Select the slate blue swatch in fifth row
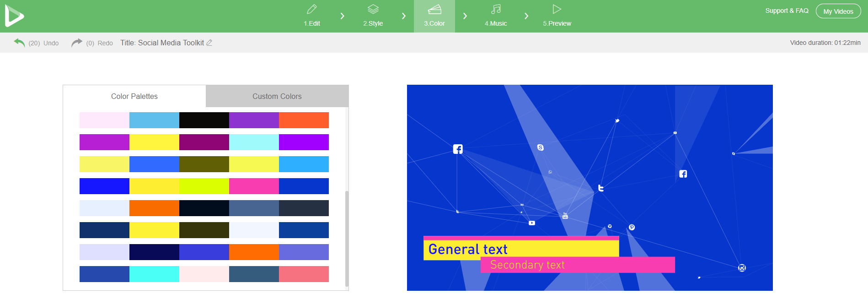The height and width of the screenshot is (305, 868). pos(254,208)
